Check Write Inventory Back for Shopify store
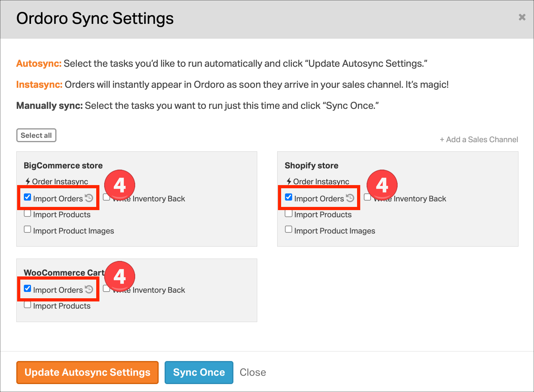Viewport: 534px width, 392px height. pos(367,197)
